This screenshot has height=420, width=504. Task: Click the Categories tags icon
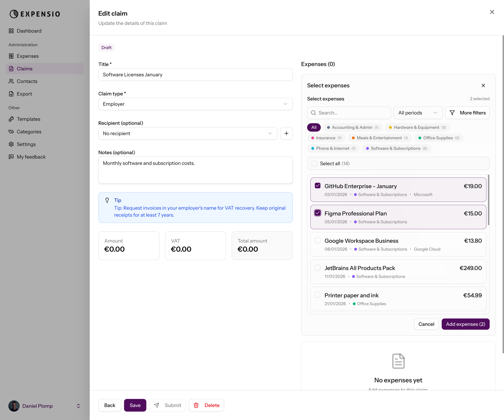click(11, 132)
